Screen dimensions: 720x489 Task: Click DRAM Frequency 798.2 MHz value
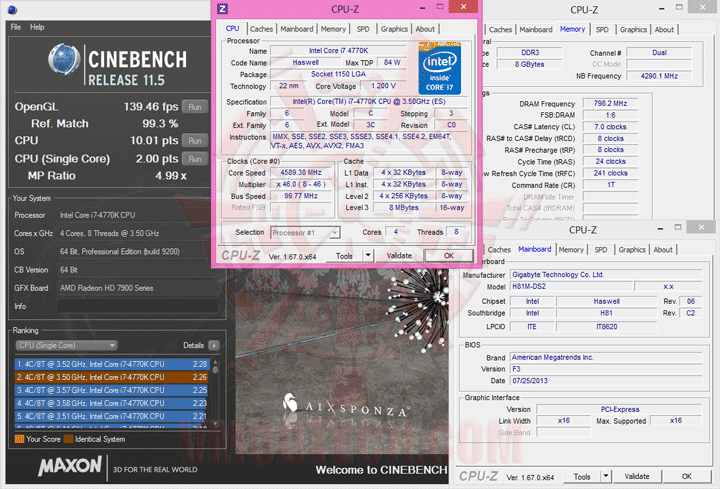click(x=610, y=103)
